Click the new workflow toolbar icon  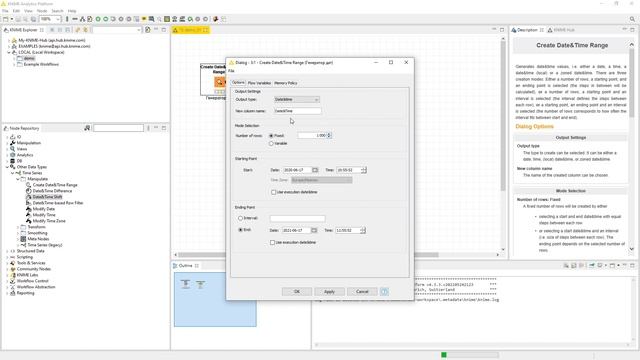point(5,19)
